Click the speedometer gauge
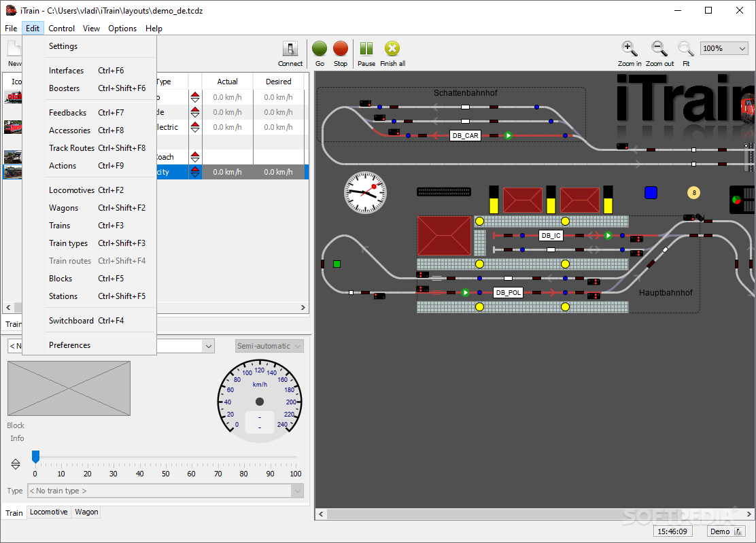 coord(260,402)
